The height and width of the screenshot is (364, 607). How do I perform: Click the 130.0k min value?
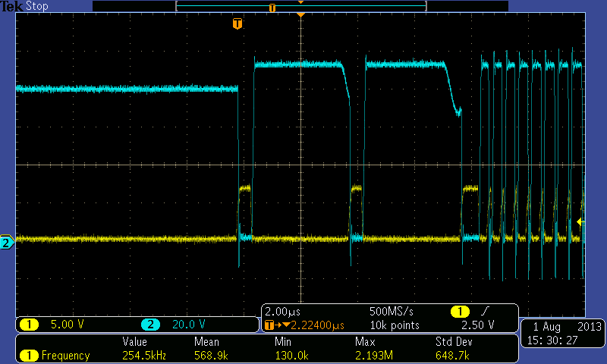pyautogui.click(x=291, y=355)
